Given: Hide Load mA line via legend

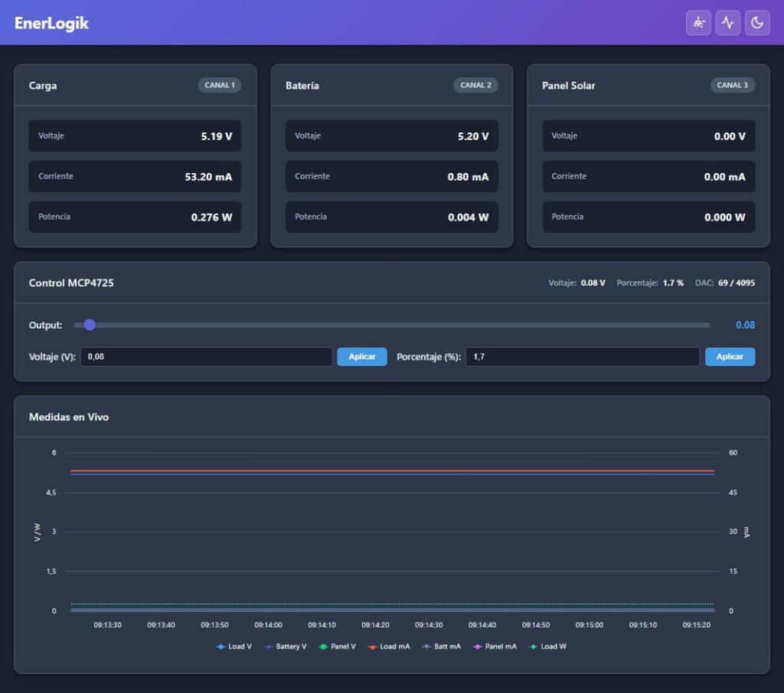Looking at the screenshot, I should coord(388,646).
